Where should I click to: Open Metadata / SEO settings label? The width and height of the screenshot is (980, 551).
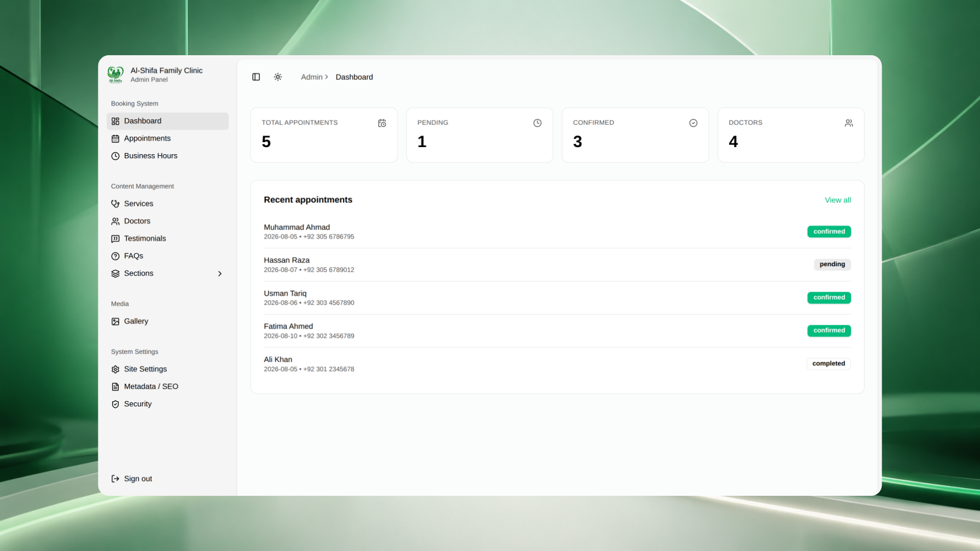coord(151,386)
